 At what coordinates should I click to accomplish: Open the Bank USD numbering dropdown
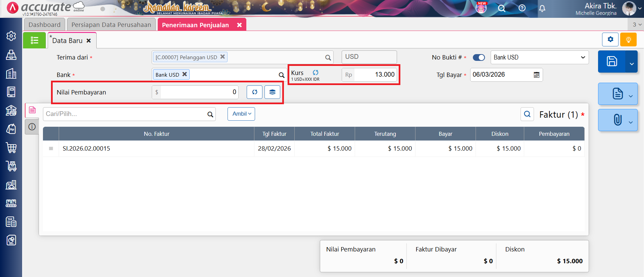539,57
